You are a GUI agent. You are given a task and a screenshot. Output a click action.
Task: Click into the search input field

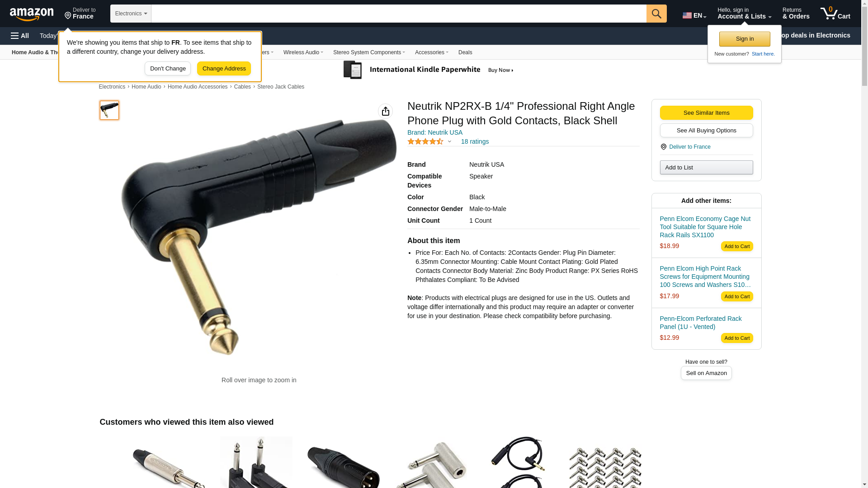point(399,14)
